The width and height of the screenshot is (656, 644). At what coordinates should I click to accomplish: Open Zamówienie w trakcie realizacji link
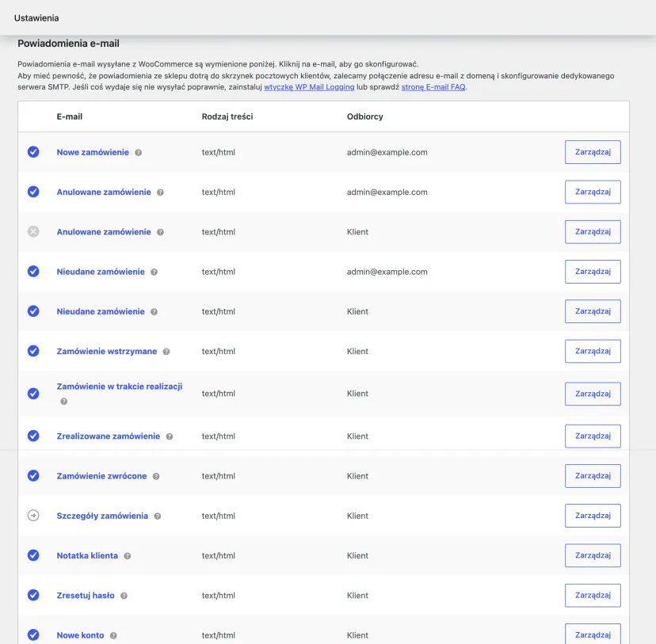click(x=120, y=387)
